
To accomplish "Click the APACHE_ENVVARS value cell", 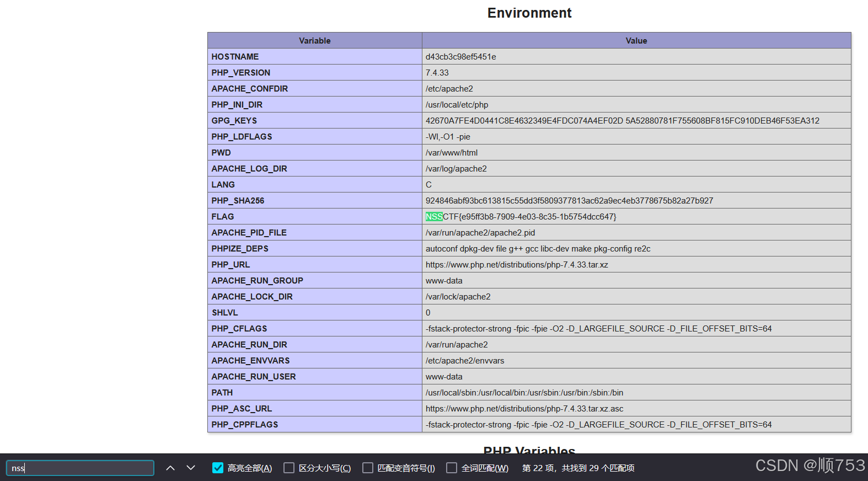I will 636,361.
